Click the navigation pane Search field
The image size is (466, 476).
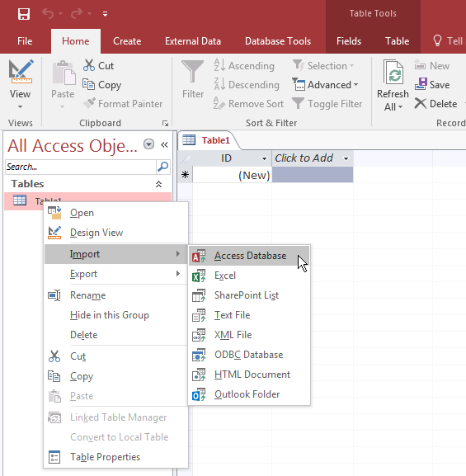[81, 167]
